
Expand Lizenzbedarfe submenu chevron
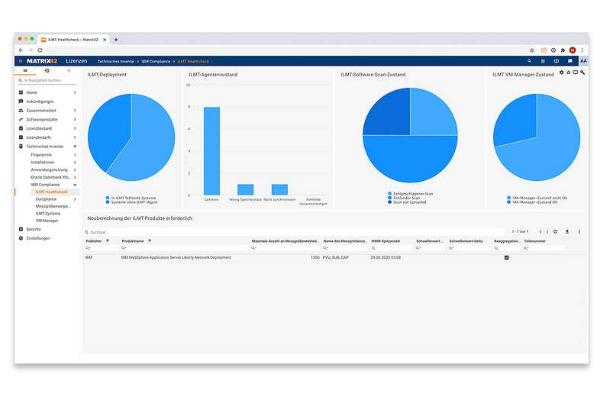(x=75, y=137)
